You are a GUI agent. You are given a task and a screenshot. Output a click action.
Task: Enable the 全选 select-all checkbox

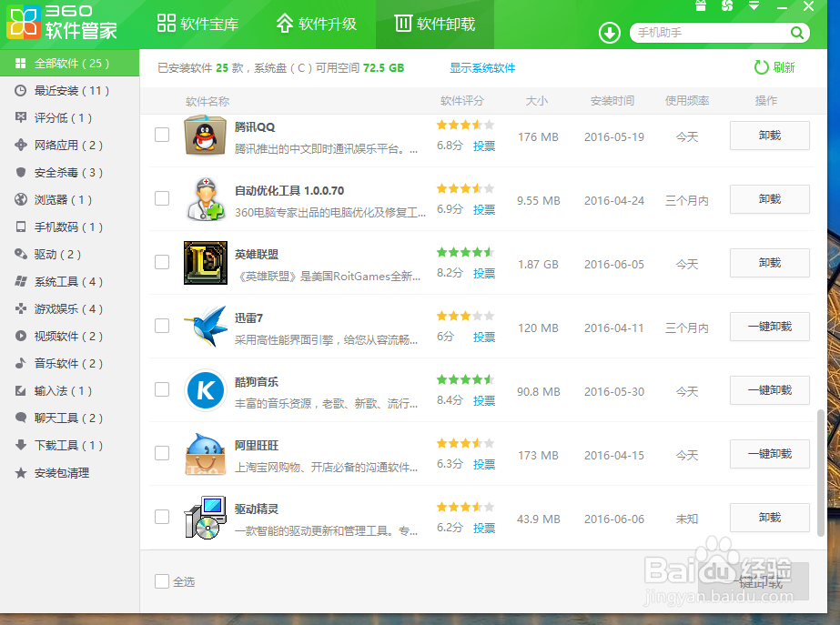(x=162, y=581)
